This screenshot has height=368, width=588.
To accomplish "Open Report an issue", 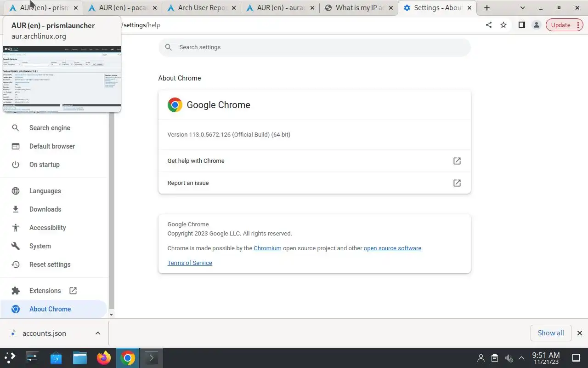I will click(x=315, y=183).
